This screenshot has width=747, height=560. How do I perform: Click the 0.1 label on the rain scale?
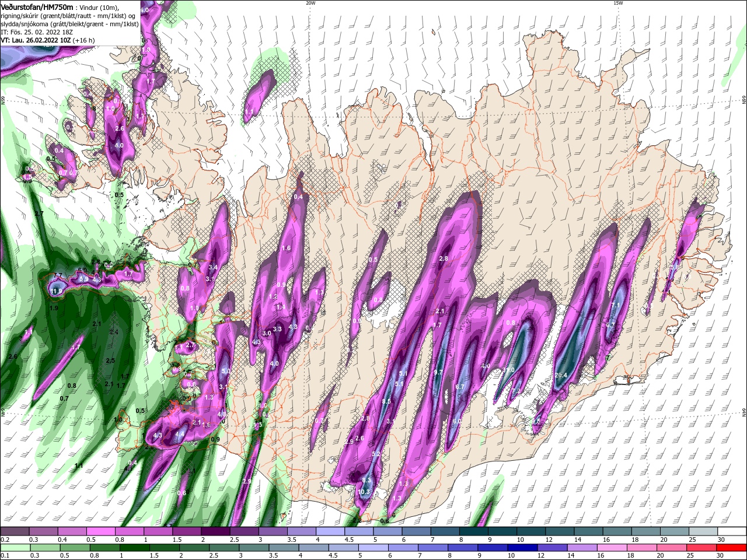click(x=4, y=556)
